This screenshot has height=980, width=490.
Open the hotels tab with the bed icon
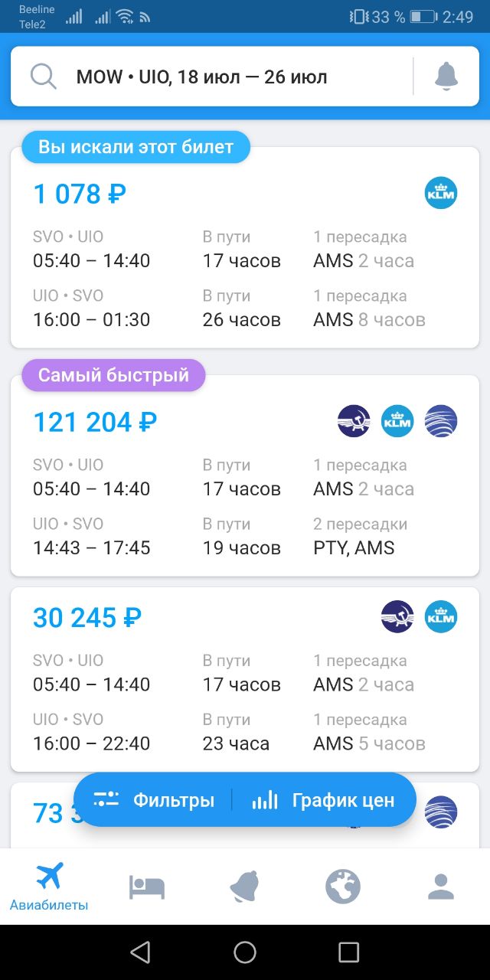[x=147, y=887]
